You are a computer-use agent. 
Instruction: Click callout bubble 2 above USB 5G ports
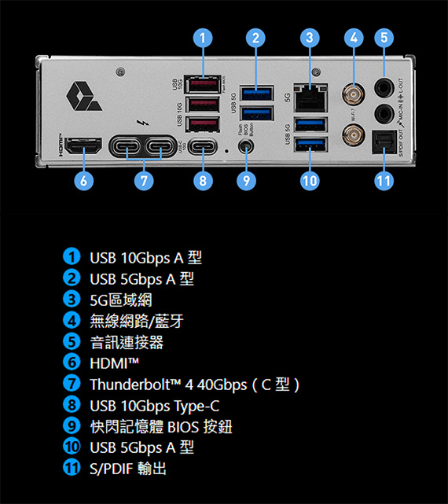pos(255,38)
